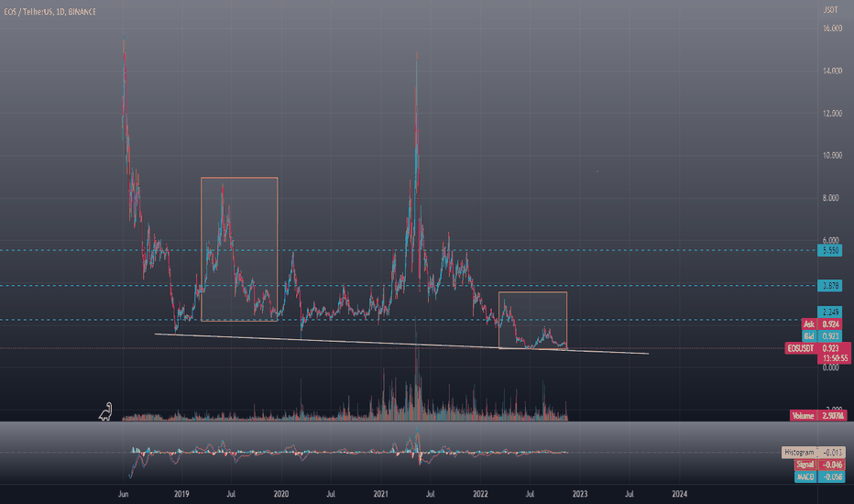Click the 10.000 price axis label

(x=832, y=155)
